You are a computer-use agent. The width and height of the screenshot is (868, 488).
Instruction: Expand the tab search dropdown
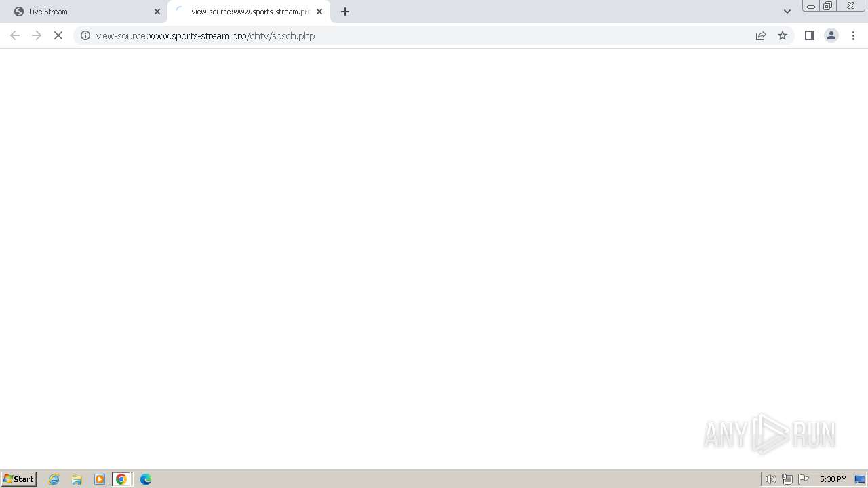787,12
